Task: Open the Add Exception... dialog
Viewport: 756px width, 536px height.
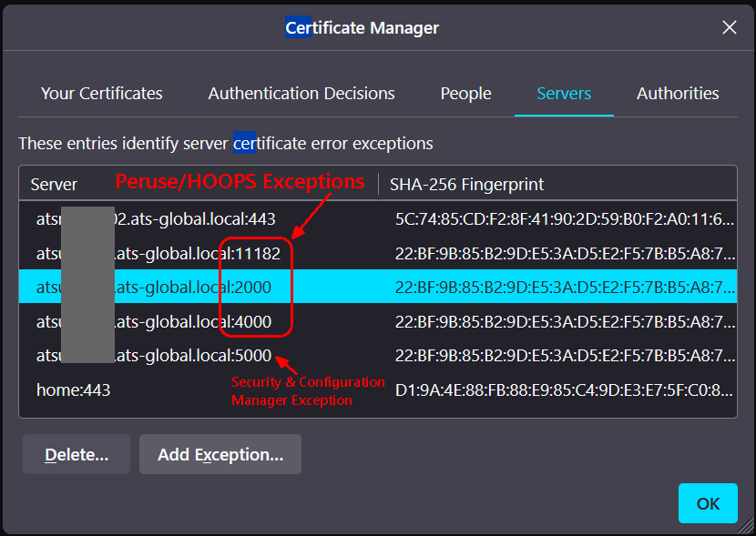Action: 220,454
